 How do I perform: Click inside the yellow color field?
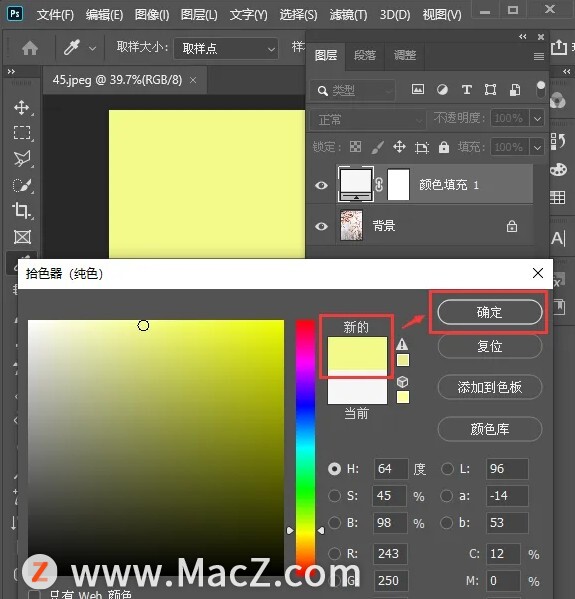155,447
